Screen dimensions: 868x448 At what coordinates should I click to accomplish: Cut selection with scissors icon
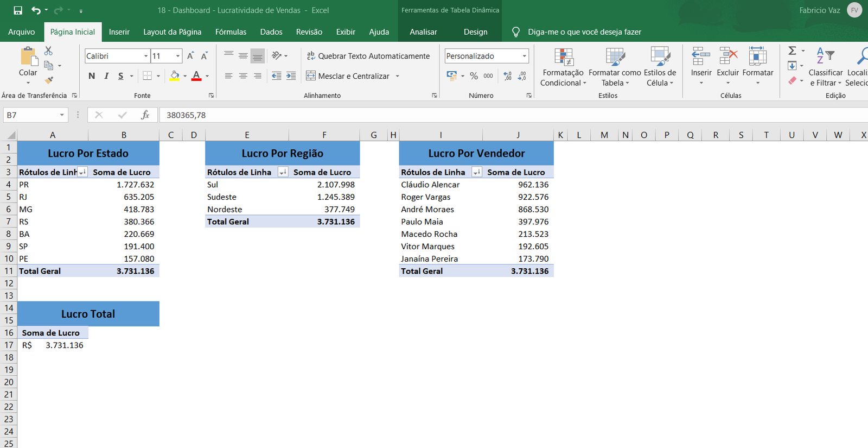point(48,51)
